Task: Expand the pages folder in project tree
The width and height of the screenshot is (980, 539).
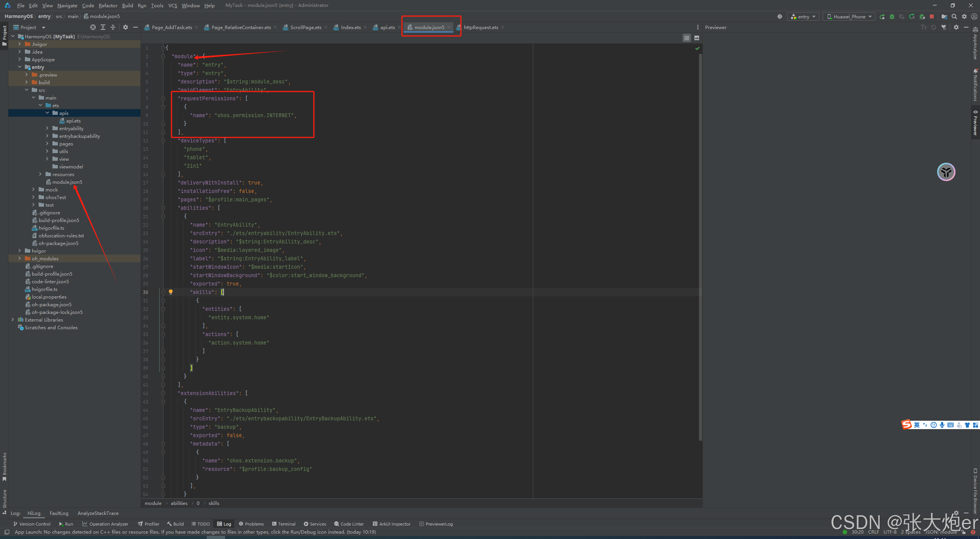Action: (x=47, y=144)
